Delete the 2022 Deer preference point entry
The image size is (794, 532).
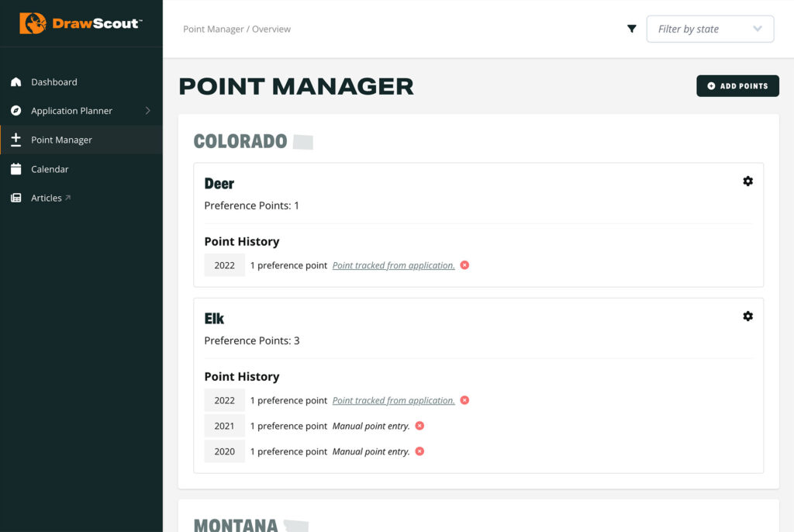click(x=464, y=264)
